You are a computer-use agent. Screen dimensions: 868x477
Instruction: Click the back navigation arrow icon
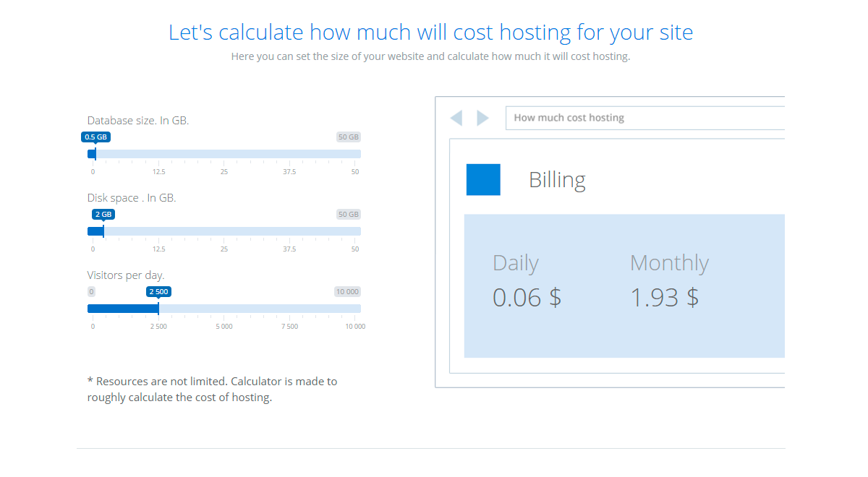[457, 117]
